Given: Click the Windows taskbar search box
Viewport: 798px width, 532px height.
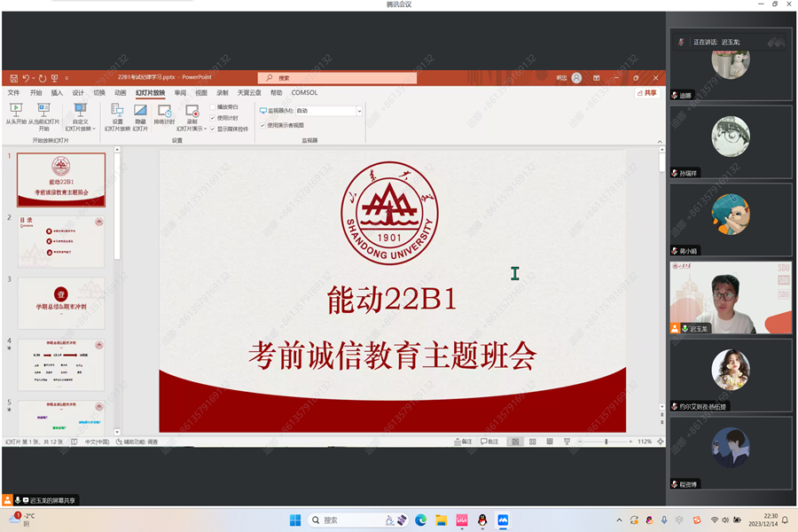Looking at the screenshot, I should tap(358, 520).
